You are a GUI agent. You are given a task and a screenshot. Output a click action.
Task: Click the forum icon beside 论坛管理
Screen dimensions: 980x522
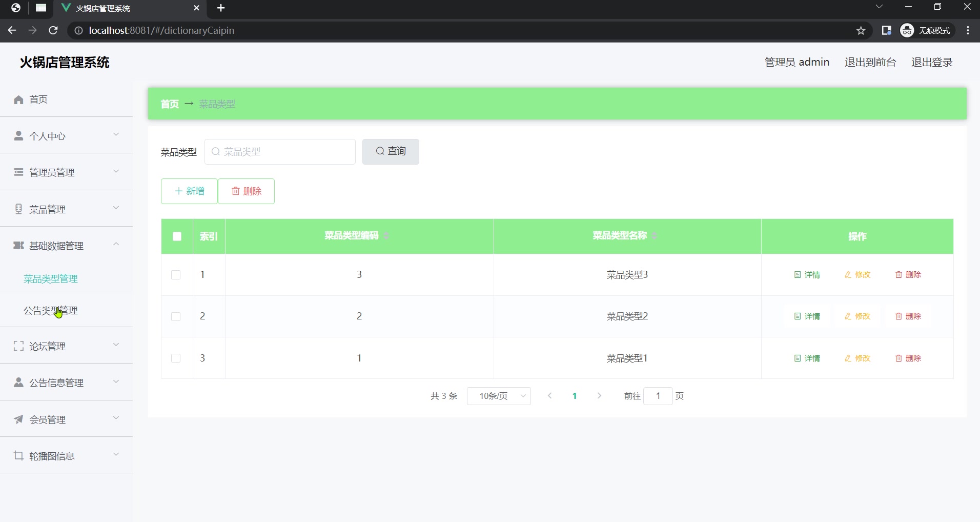click(17, 346)
